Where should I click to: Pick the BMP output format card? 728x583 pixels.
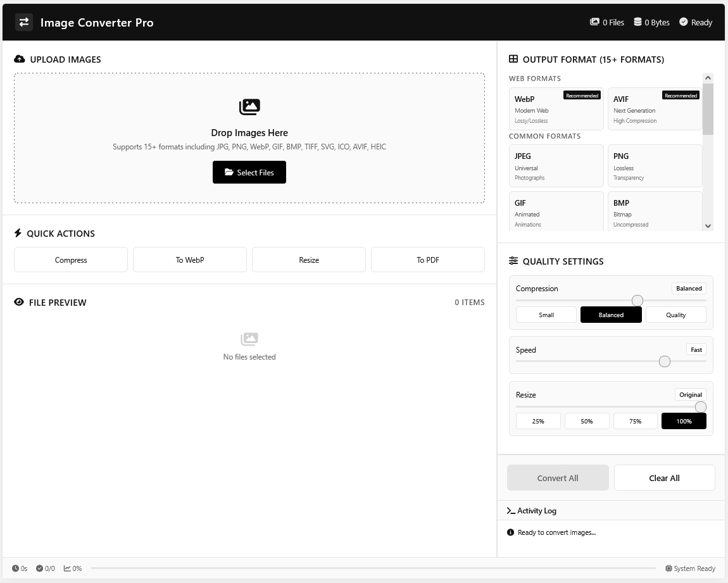(655, 211)
